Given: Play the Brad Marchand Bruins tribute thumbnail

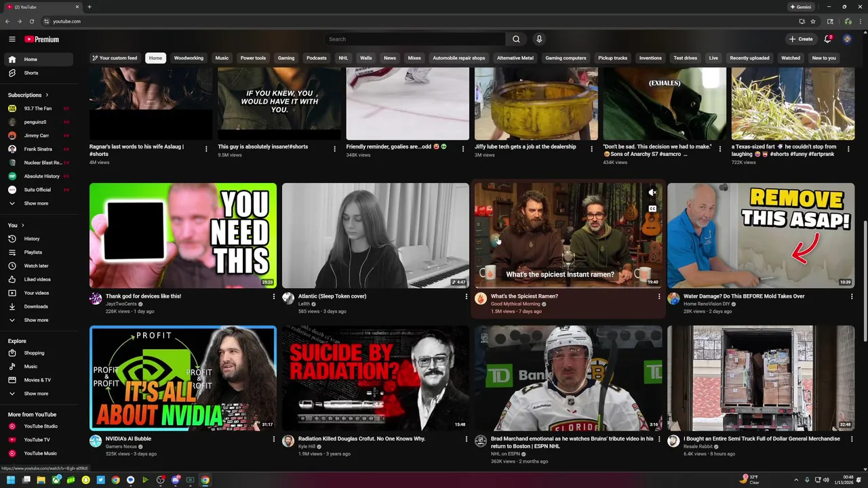Looking at the screenshot, I should point(568,378).
